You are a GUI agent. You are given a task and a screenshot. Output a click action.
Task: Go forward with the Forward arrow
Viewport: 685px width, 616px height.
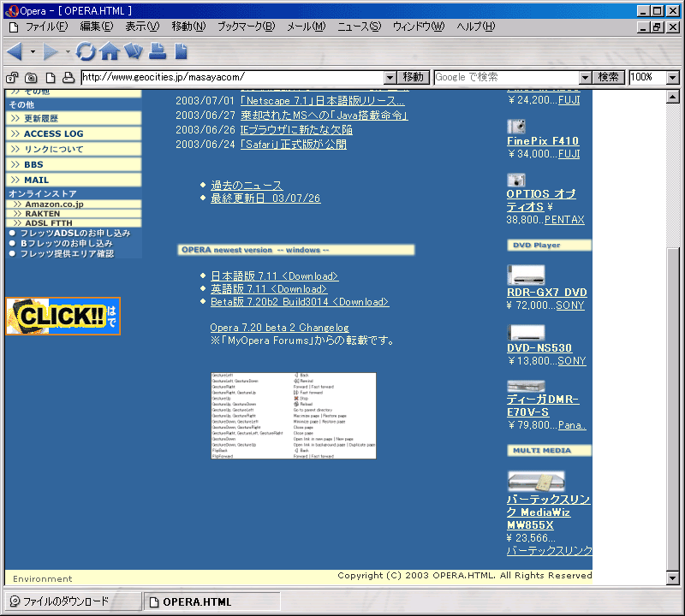[51, 51]
